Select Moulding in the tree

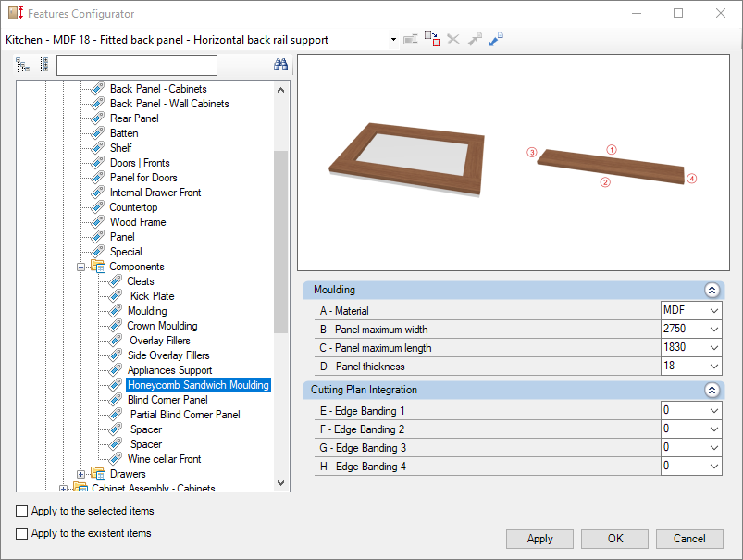click(147, 311)
